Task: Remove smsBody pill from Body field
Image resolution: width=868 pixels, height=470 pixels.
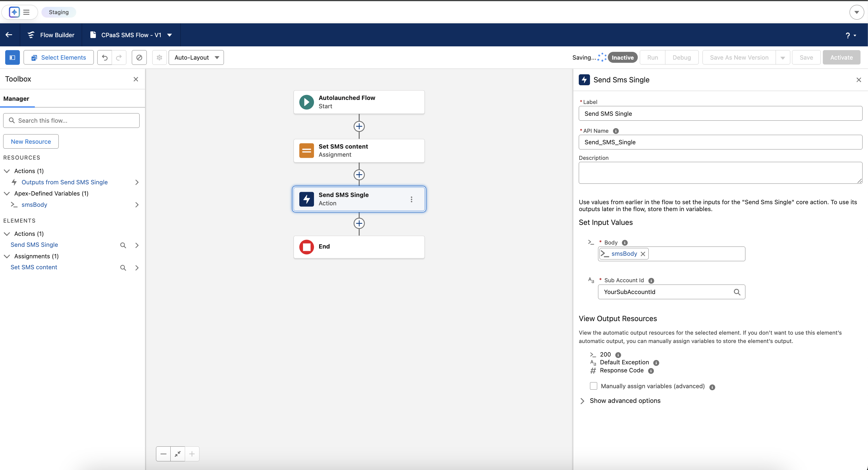Action: pyautogui.click(x=643, y=254)
